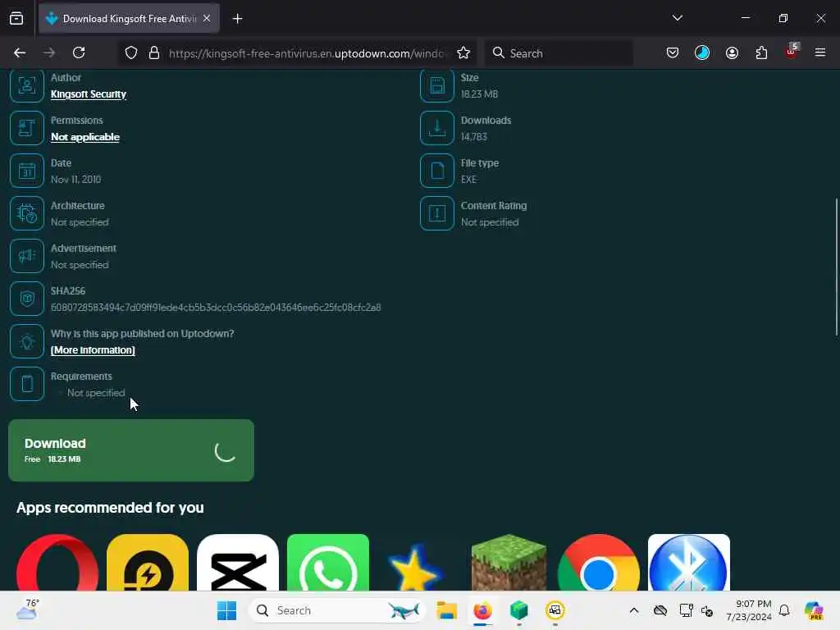Screen dimensions: 840x630
Task: Open the Pocket save button
Action: point(673,52)
